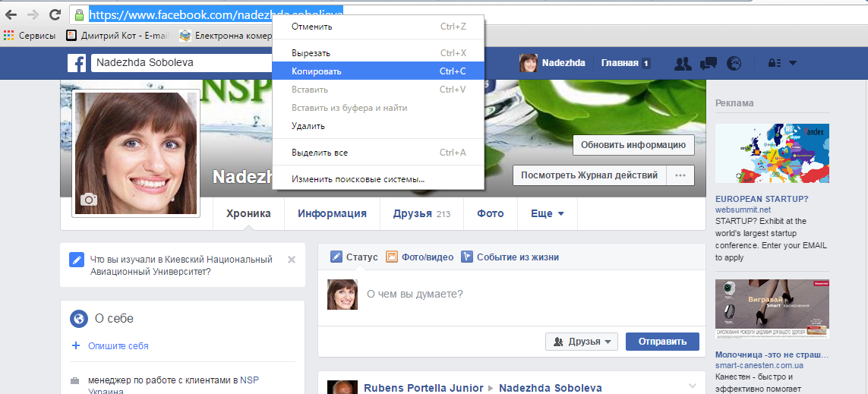Open the Сервисы apps bookmark
Image resolution: width=868 pixels, height=394 pixels.
click(x=30, y=36)
